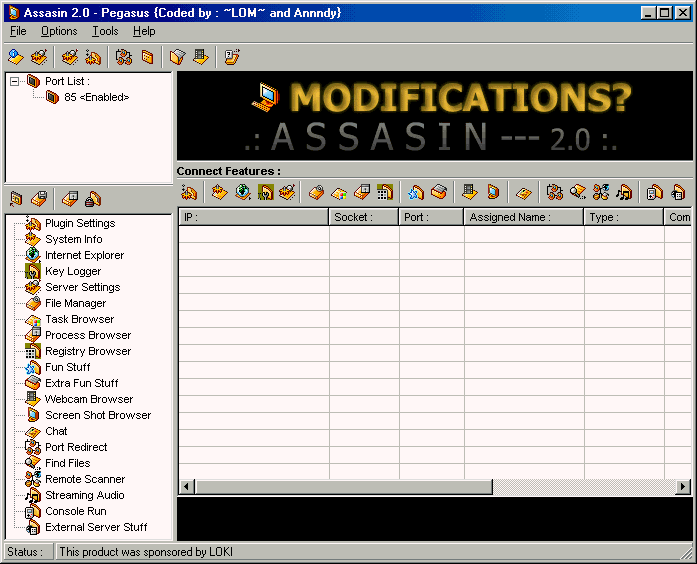Image resolution: width=697 pixels, height=564 pixels.
Task: Open the Tools menu
Action: click(x=105, y=32)
